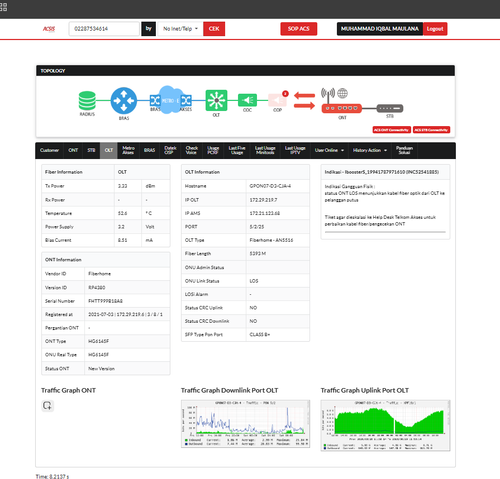
Task: Switch to the Customer tab
Action: pyautogui.click(x=49, y=150)
